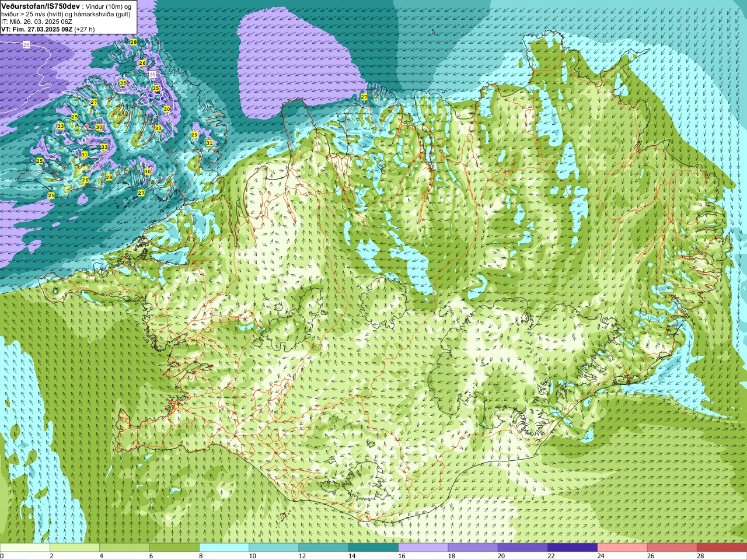Click the 'IT: Mið. 26. 03. 2025 06Z' line
The width and height of the screenshot is (747, 560).
tap(37, 22)
